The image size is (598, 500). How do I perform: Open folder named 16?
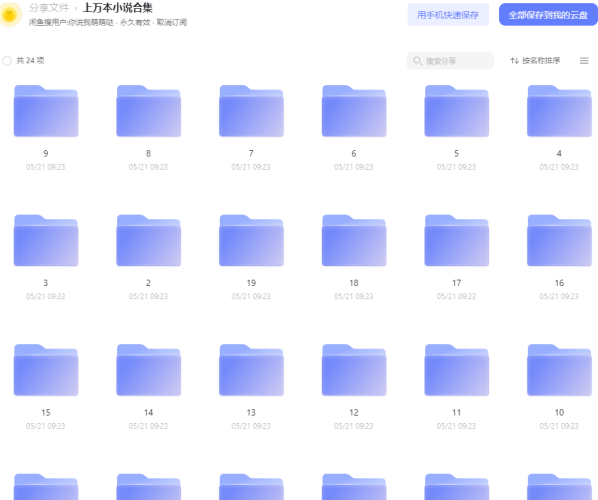[x=559, y=241]
